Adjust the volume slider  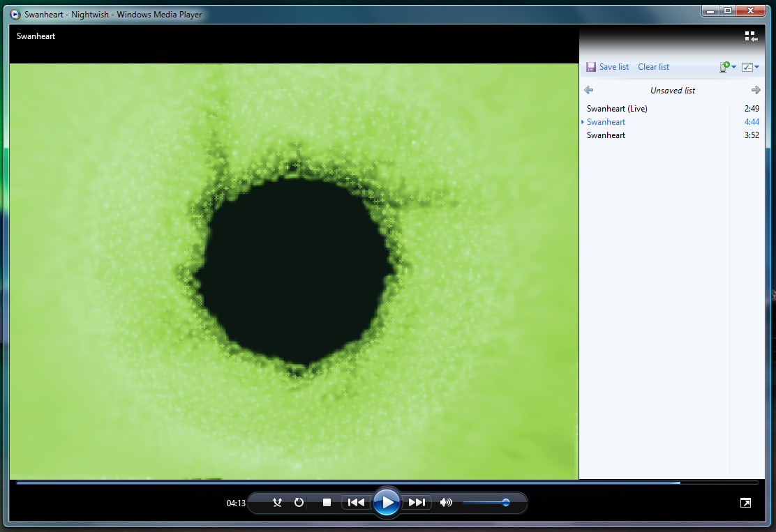pos(486,502)
